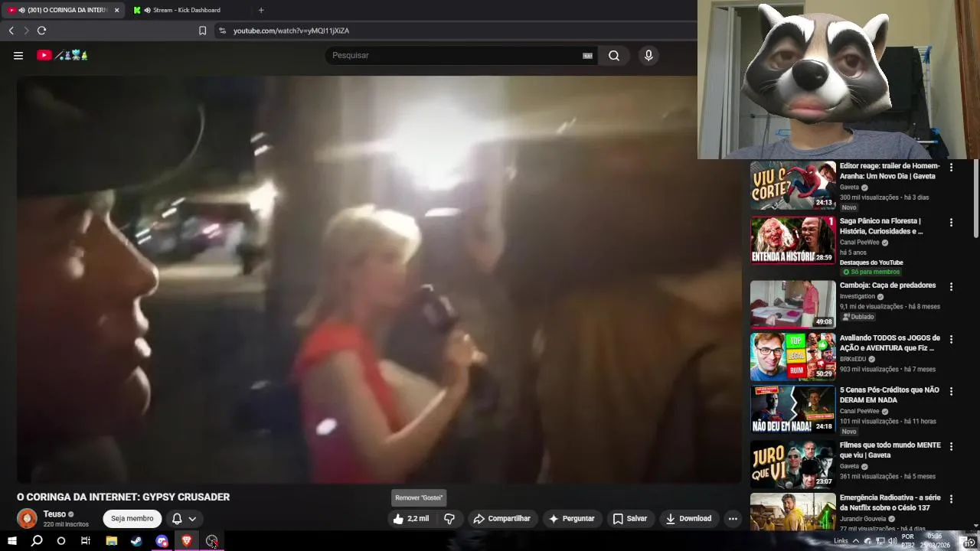Open the Teuso channel name link
The height and width of the screenshot is (551, 980).
[x=54, y=514]
